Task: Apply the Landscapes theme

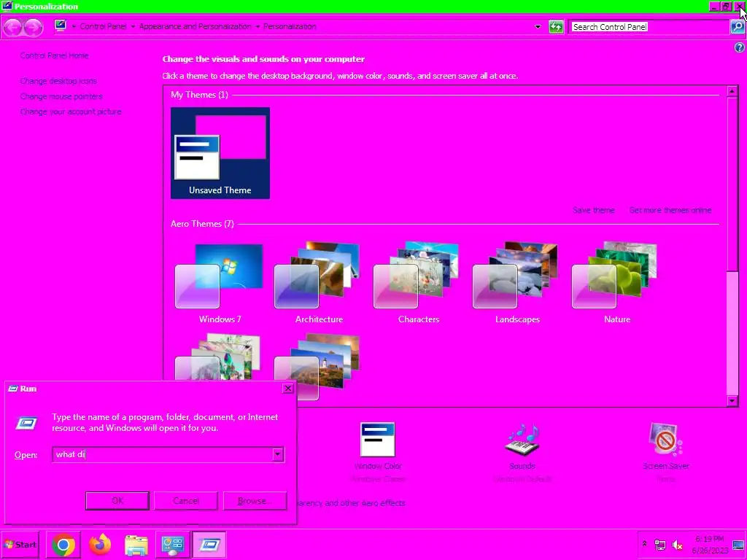Action: click(x=517, y=284)
